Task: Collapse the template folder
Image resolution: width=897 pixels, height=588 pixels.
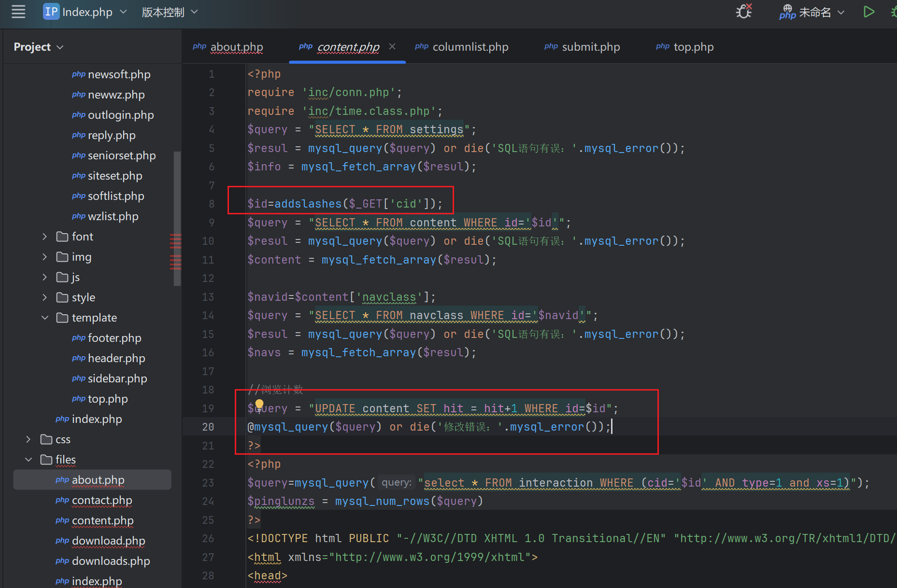Action: [x=44, y=317]
